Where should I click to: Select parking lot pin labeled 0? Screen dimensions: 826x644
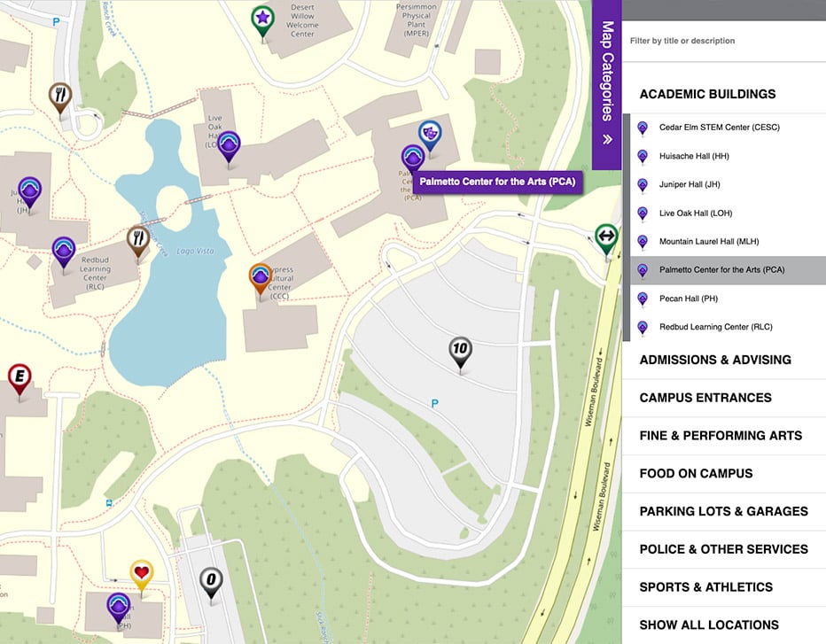coord(211,579)
